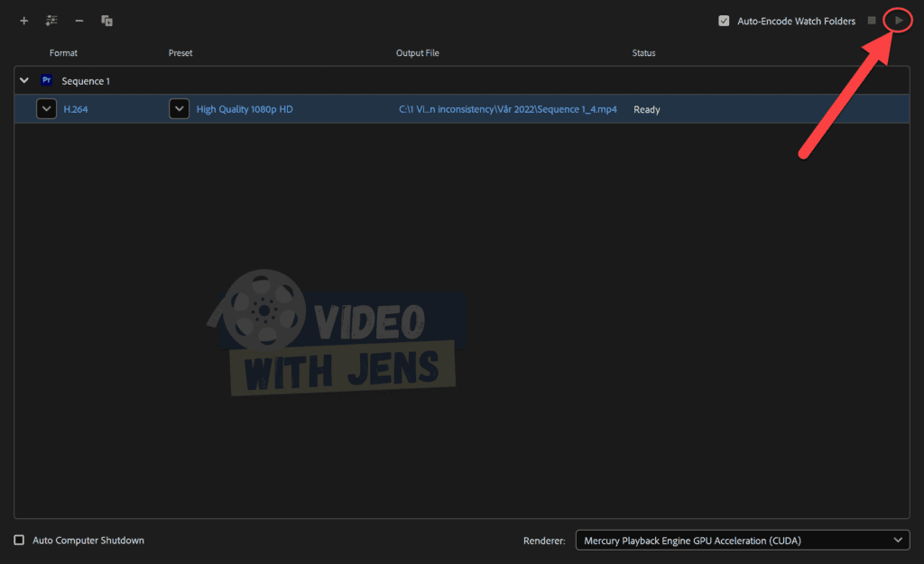Open the preset dropdown beside High Quality 1080p HD
924x564 pixels.
tap(180, 108)
